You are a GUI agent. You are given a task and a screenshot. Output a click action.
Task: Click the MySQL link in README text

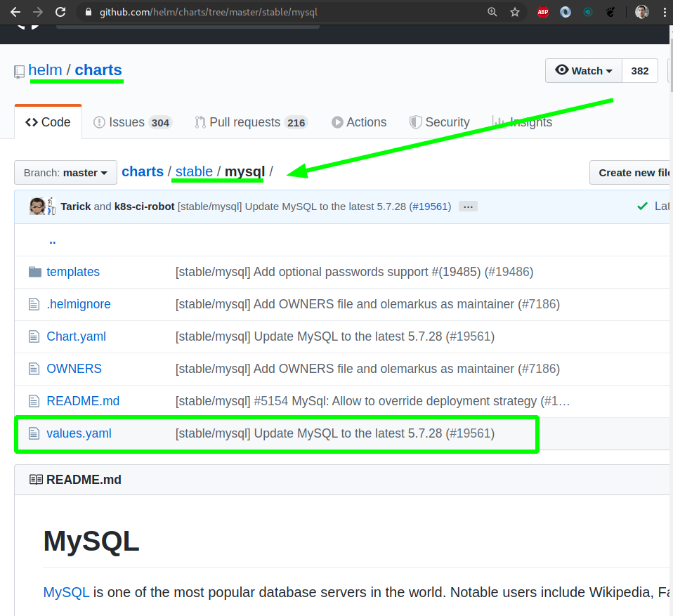(x=66, y=592)
